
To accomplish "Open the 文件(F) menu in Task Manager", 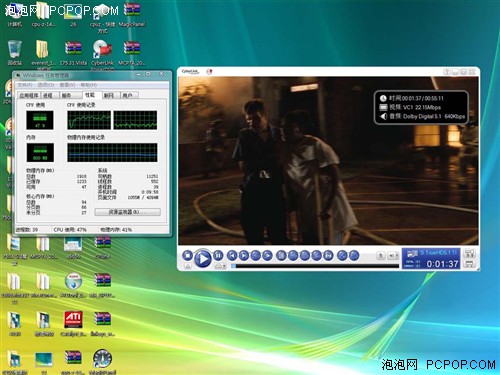I will 25,85.
